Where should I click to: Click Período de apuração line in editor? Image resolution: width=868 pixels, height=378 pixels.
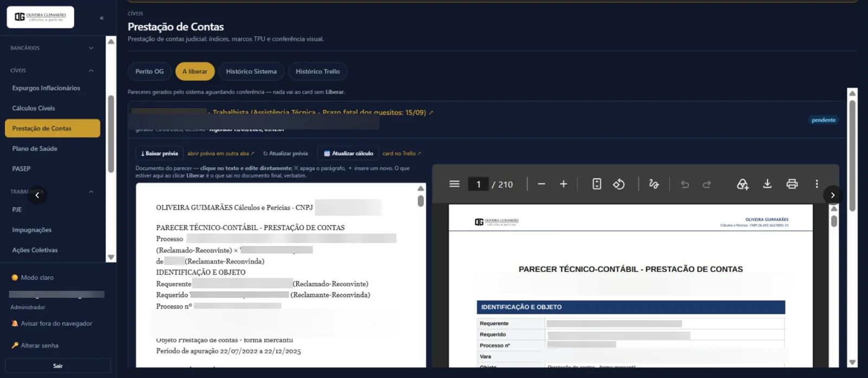228,351
